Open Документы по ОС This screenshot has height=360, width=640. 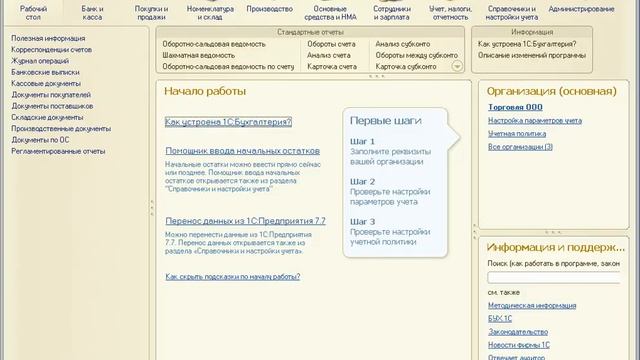click(x=40, y=140)
